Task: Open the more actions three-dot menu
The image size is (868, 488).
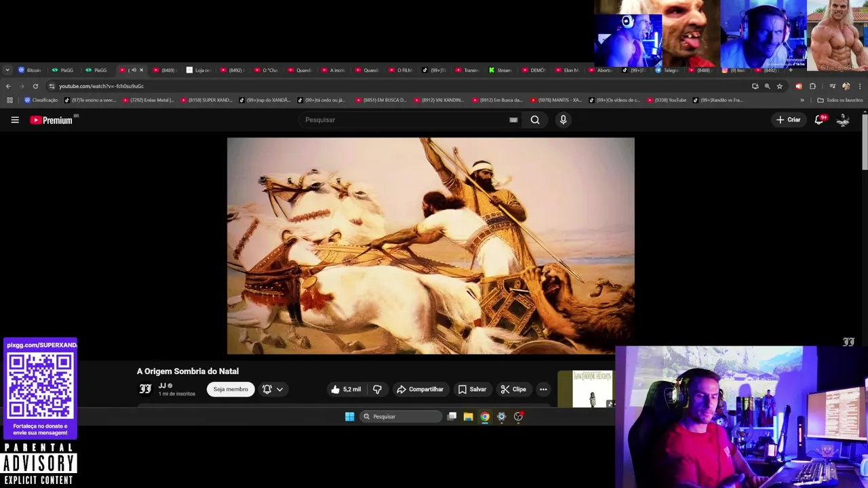Action: [543, 389]
